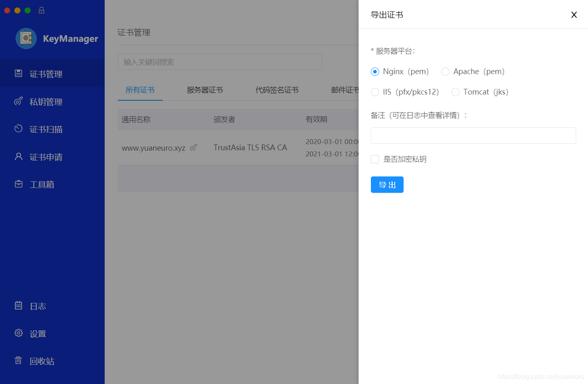588x384 pixels.
Task: Open the 邮件证书 tab
Action: point(345,90)
